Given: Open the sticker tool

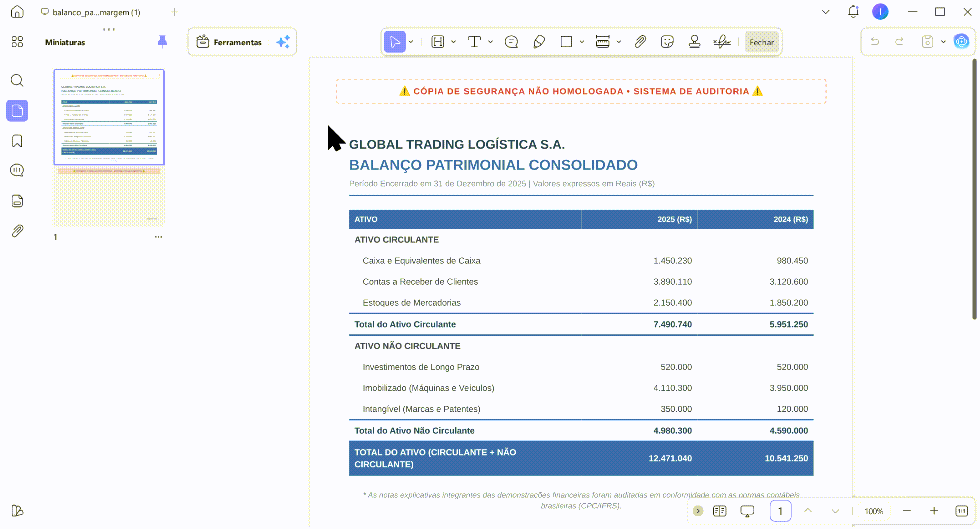Looking at the screenshot, I should pos(667,42).
